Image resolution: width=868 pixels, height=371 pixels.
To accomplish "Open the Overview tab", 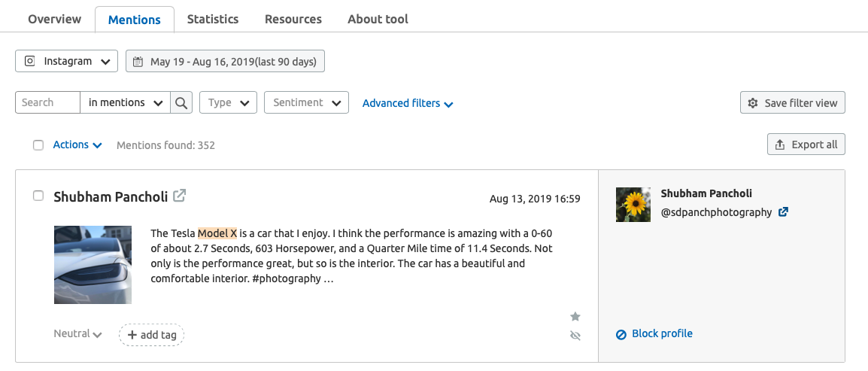I will [54, 19].
